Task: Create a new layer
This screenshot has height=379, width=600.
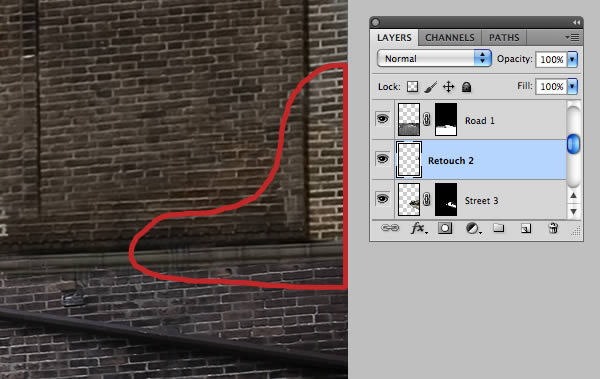Action: click(x=526, y=229)
